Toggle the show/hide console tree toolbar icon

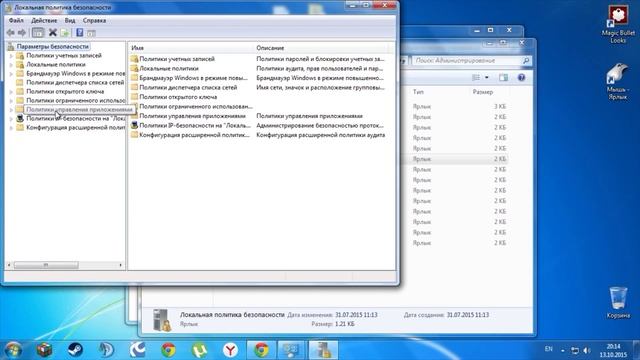(38, 33)
